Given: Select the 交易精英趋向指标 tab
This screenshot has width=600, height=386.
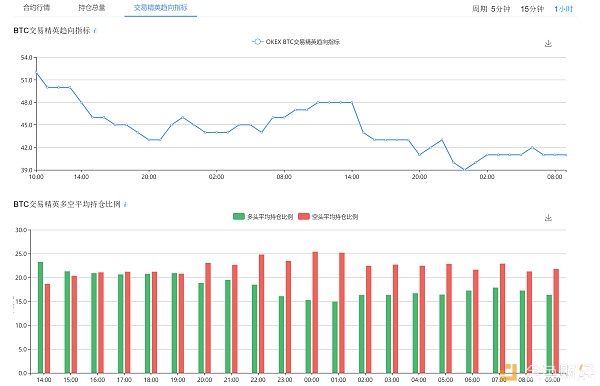Looking at the screenshot, I should pos(160,8).
